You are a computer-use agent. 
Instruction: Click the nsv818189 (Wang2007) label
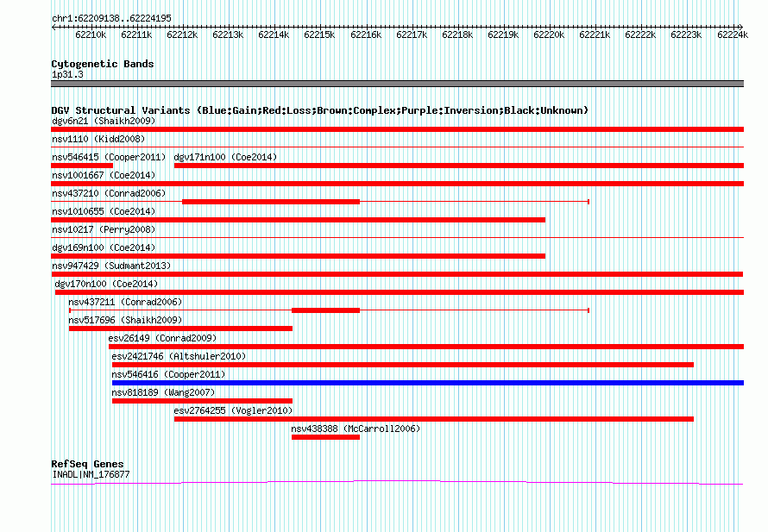point(163,392)
